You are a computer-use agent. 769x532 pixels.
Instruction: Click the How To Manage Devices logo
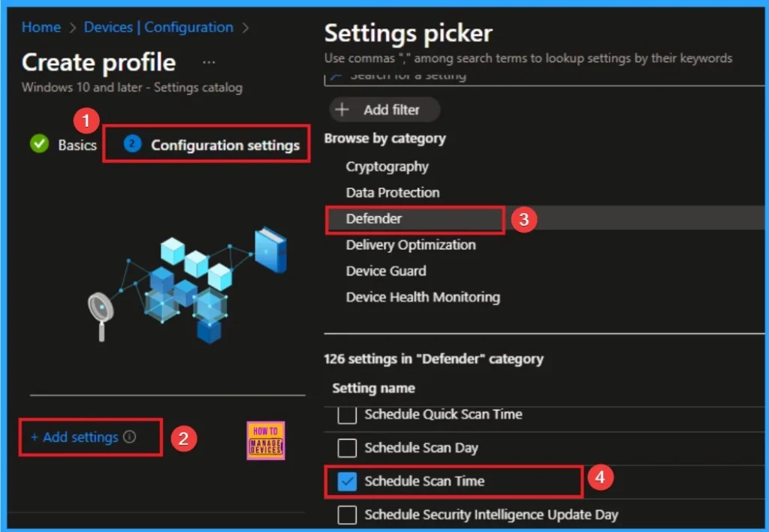(x=267, y=441)
